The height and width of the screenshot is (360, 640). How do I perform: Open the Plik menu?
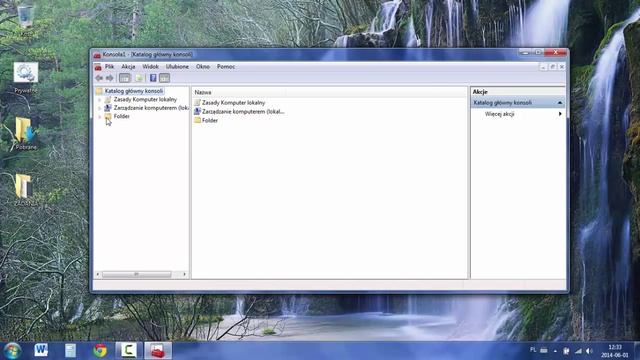click(x=109, y=67)
